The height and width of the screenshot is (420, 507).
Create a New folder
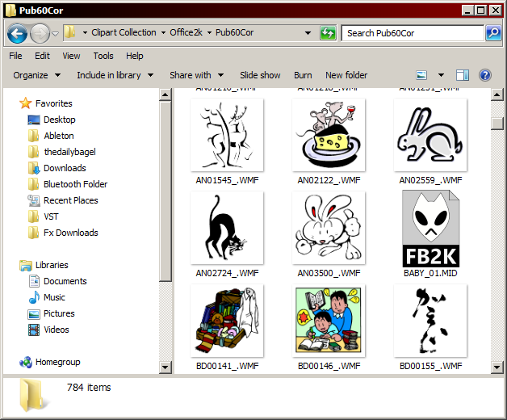346,75
